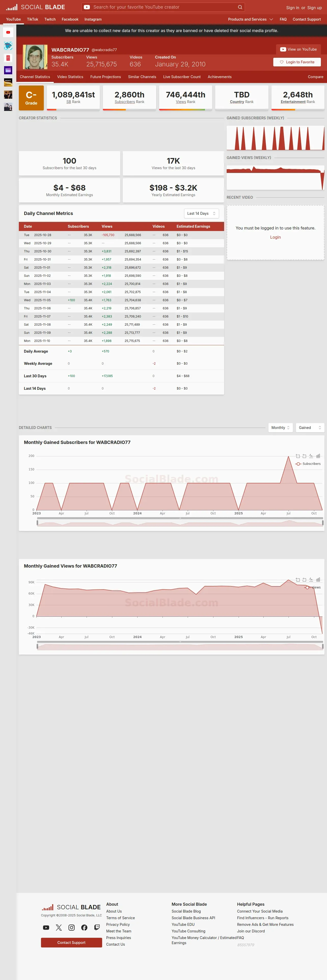
Task: Activate zoom area select on subscribers chart
Action: coord(298,456)
